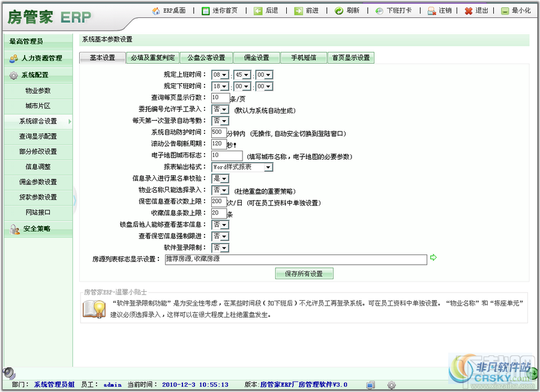
Task: Refresh the page with the 刷新 icon
Action: 339,11
